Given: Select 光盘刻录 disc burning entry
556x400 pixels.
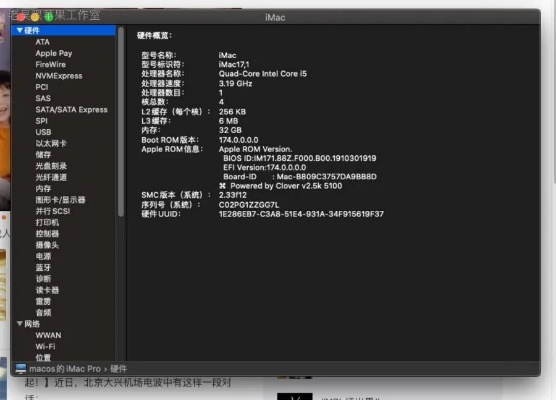Looking at the screenshot, I should pos(51,166).
